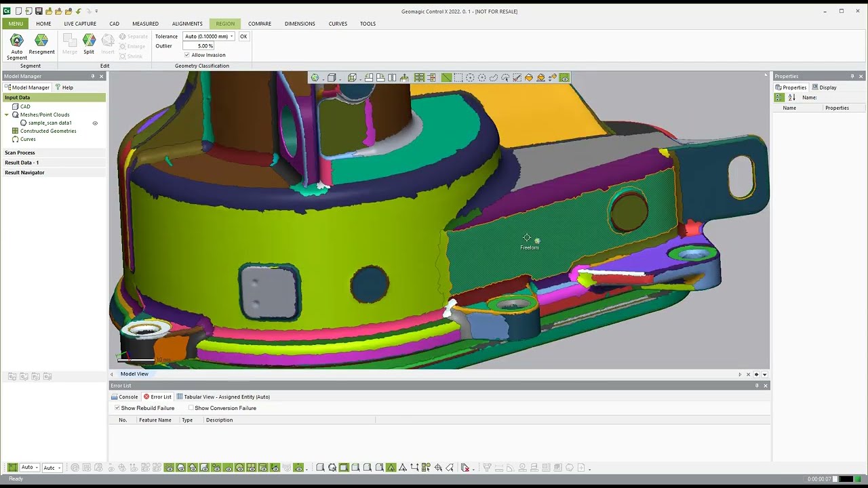Run the Auto Segment tool
The height and width of the screenshot is (488, 868).
17,47
